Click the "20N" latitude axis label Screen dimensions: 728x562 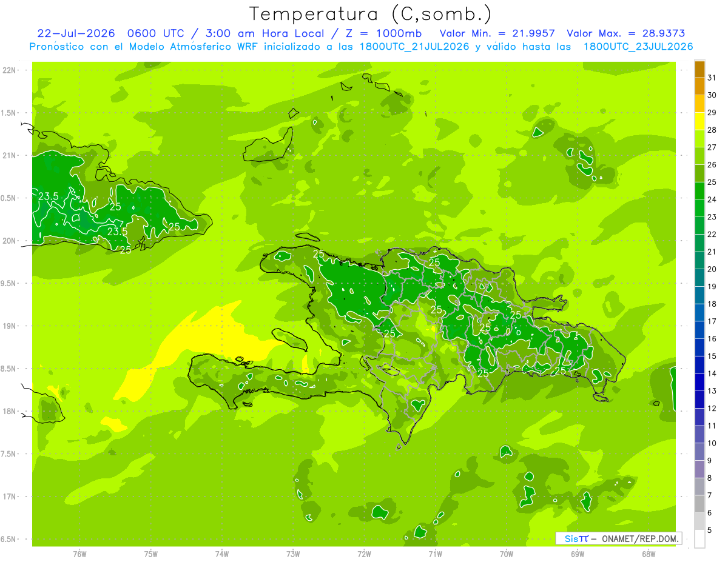(10, 241)
